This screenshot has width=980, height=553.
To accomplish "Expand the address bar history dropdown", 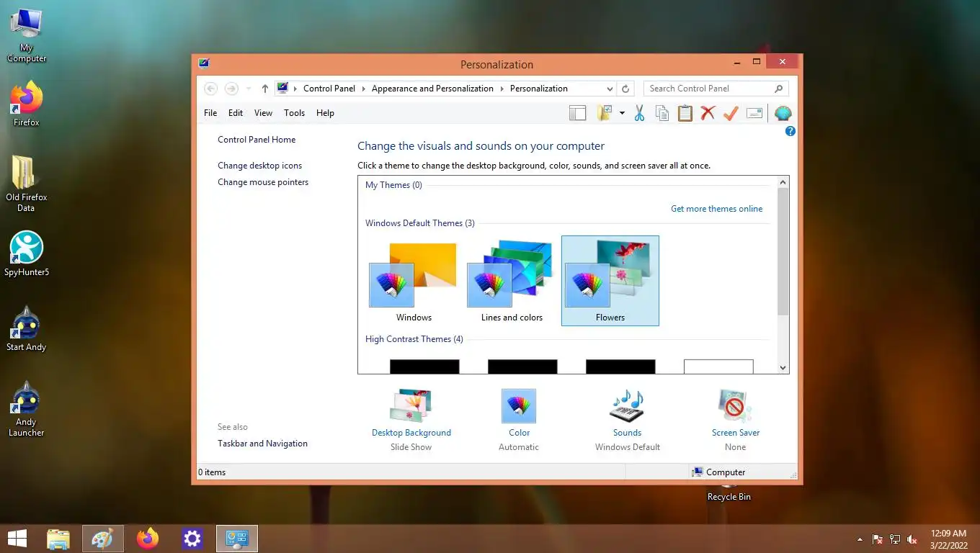I will [610, 89].
